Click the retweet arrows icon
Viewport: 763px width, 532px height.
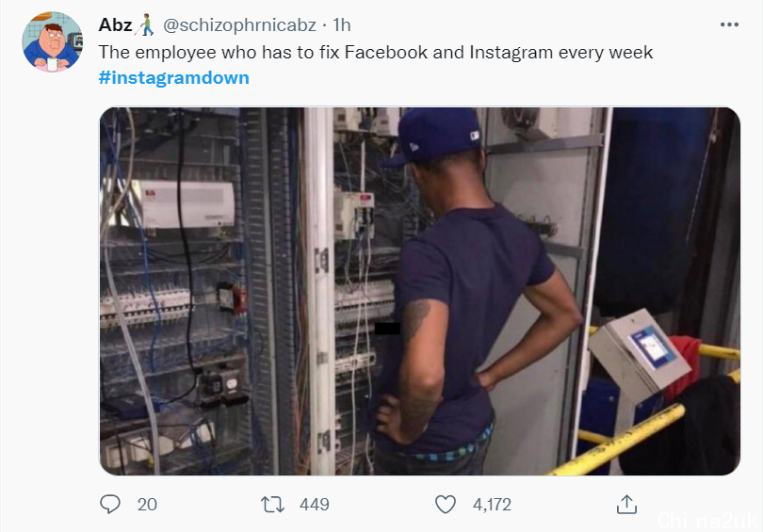272,505
